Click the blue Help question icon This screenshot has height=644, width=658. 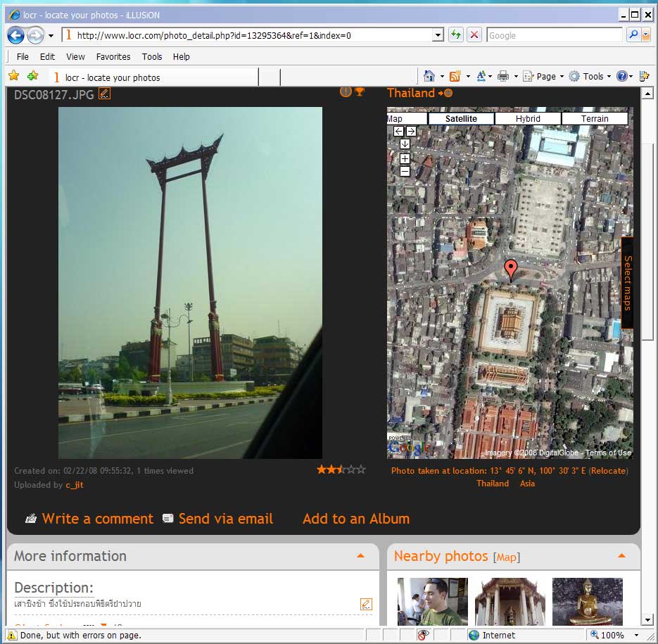pyautogui.click(x=622, y=76)
